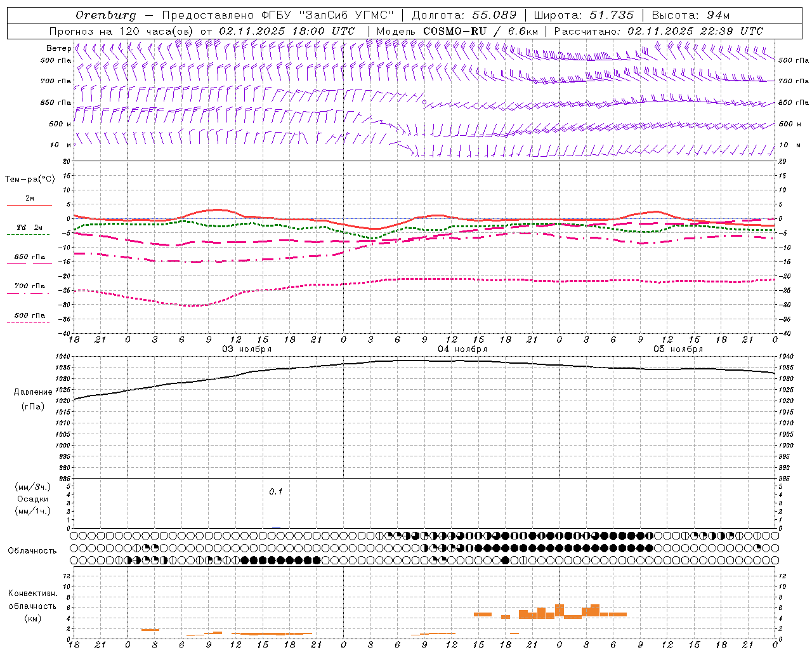Click the '(мм/1ч.)' hourly precipitation label
Viewport: 812px width, 650px height.
pos(33,511)
